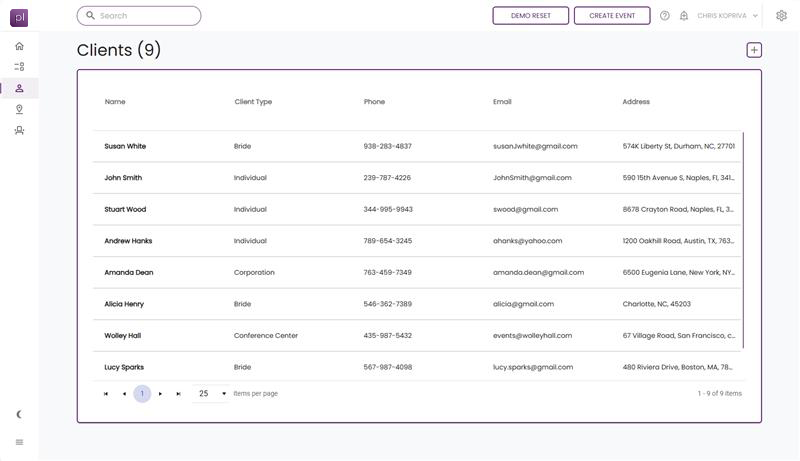This screenshot has width=800, height=461.
Task: Click Conference Center client type cell
Action: click(266, 336)
